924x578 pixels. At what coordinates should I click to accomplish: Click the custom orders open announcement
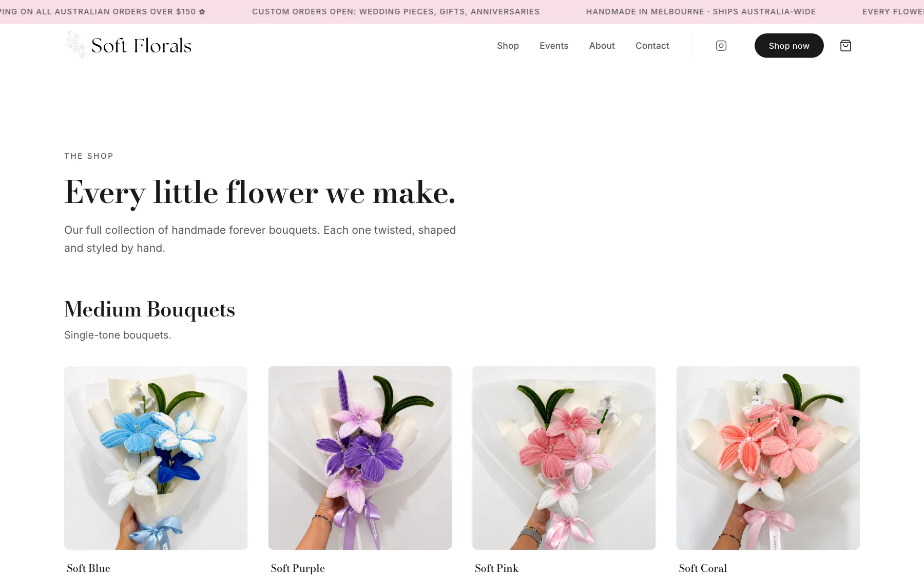pyautogui.click(x=396, y=11)
